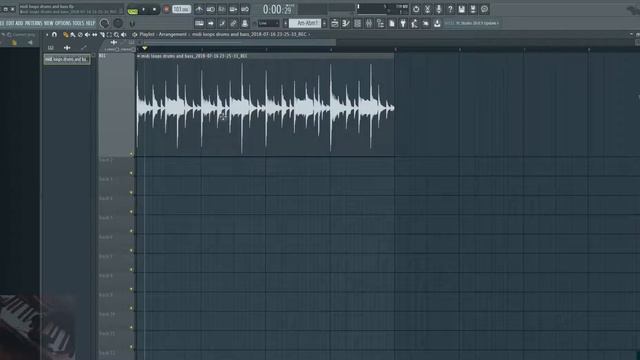Click the save project floppy icon
The image size is (640, 360).
pos(462,9)
